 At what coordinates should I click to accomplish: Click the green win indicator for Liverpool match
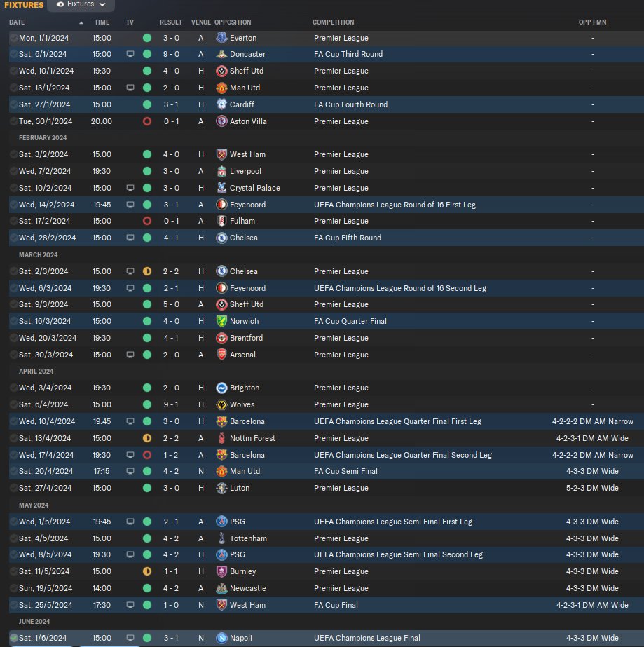147,171
